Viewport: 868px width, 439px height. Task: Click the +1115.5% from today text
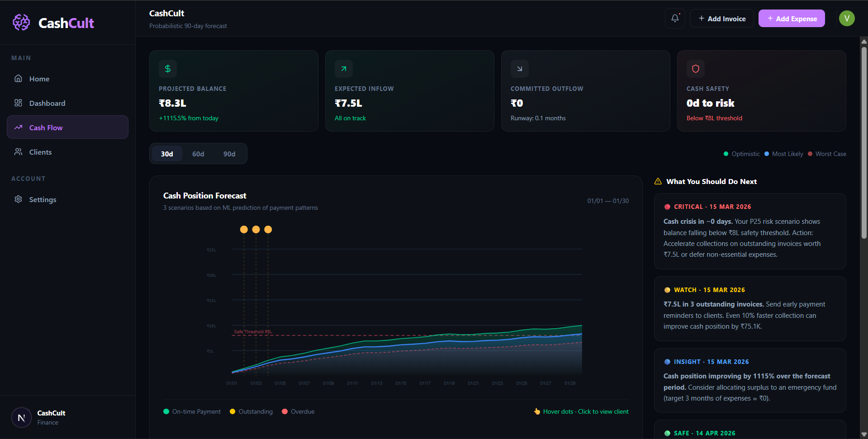coord(189,118)
